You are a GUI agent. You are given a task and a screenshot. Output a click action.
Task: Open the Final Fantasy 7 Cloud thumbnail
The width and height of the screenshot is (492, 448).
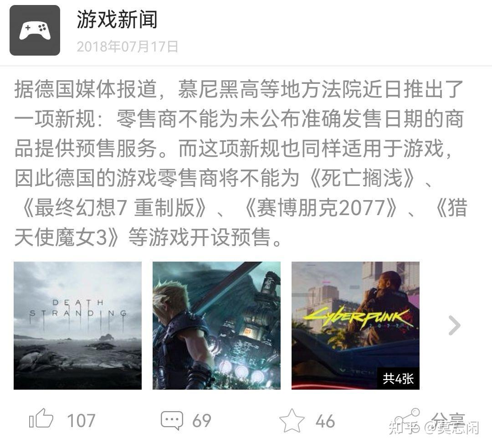216,325
